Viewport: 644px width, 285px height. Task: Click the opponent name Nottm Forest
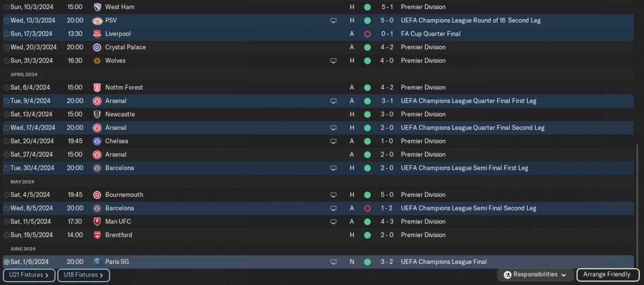click(x=124, y=88)
